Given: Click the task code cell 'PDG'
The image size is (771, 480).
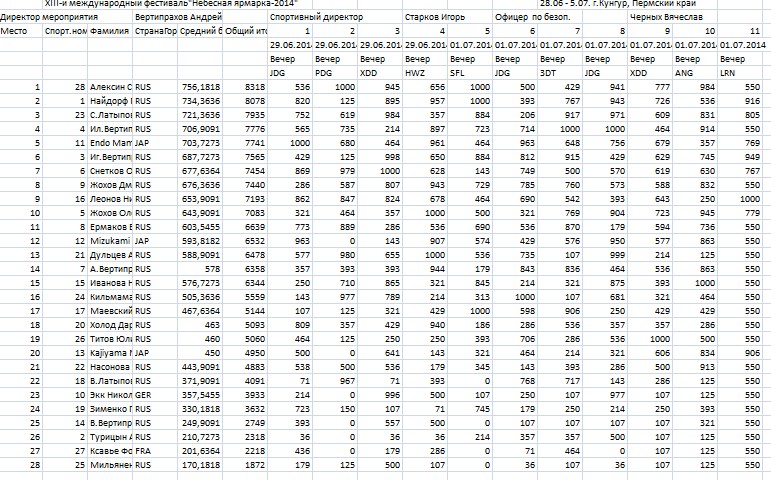Looking at the screenshot, I should tap(335, 73).
